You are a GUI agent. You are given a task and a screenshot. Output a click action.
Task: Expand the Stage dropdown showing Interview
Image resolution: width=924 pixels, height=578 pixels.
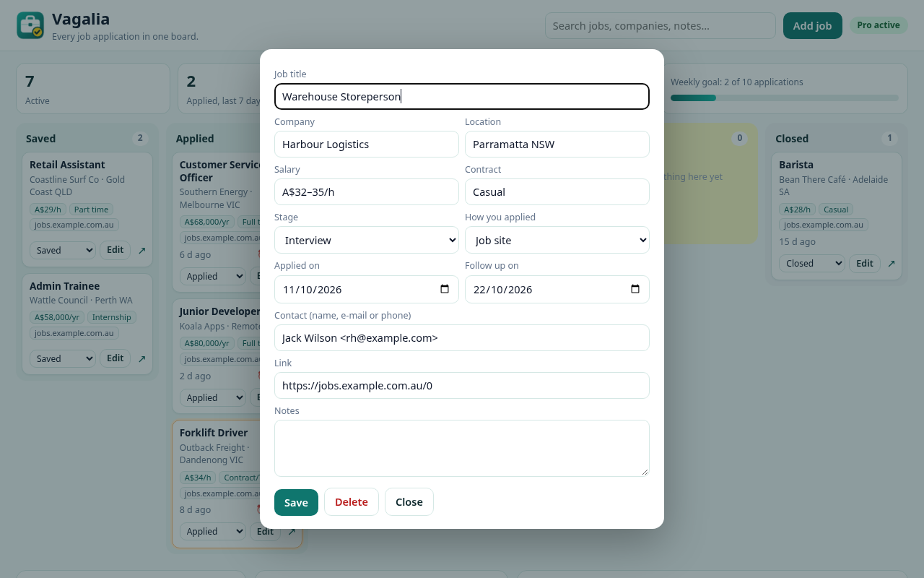tap(367, 240)
